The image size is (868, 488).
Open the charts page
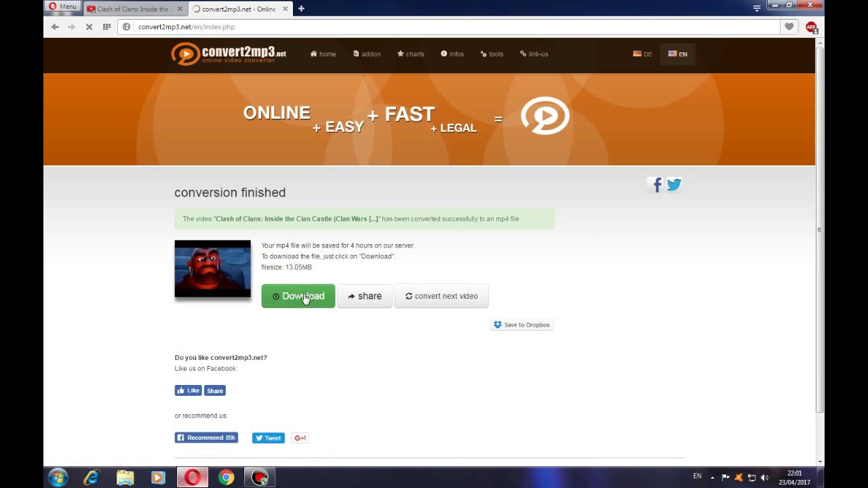411,54
